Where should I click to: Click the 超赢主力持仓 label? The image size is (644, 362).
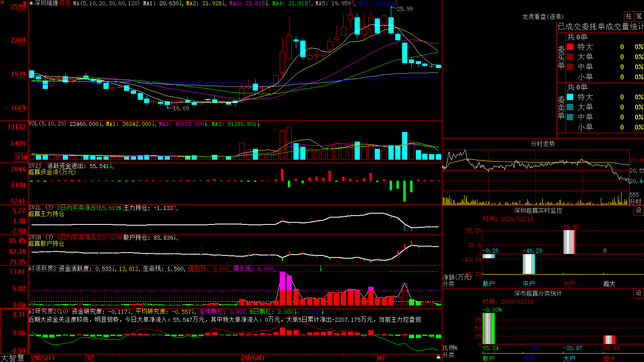click(46, 214)
